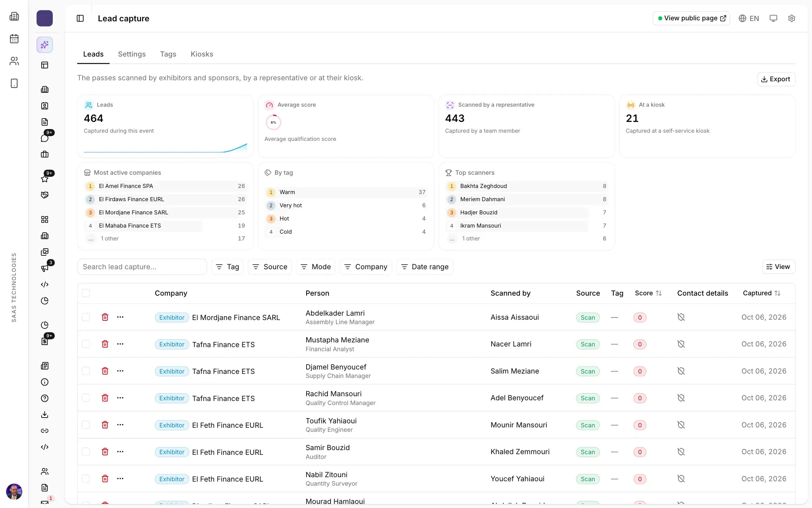Open the megaphone icon with 3 badge
This screenshot has height=508, width=812.
point(45,268)
